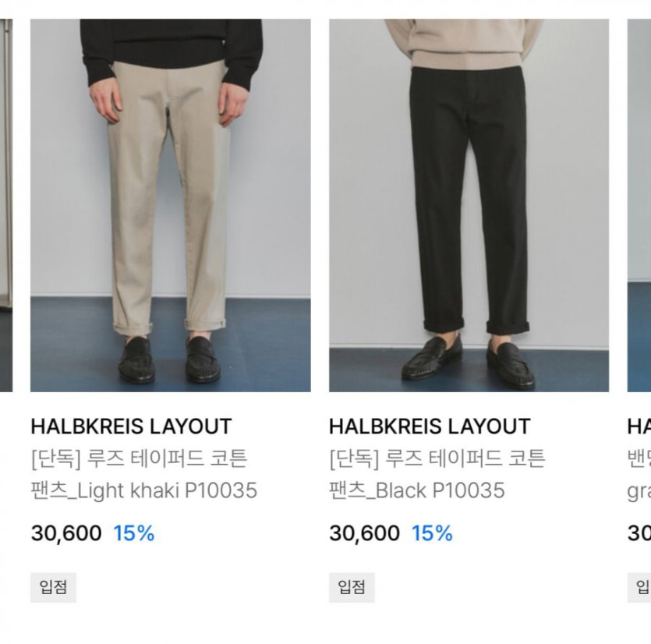Click 15% discount label under Black pants
The height and width of the screenshot is (644, 651).
(x=432, y=533)
